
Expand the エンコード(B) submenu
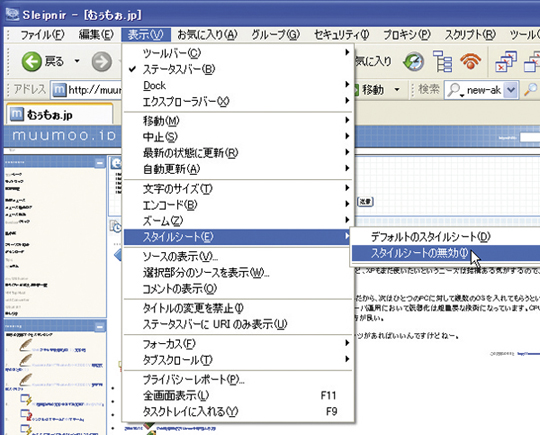238,205
